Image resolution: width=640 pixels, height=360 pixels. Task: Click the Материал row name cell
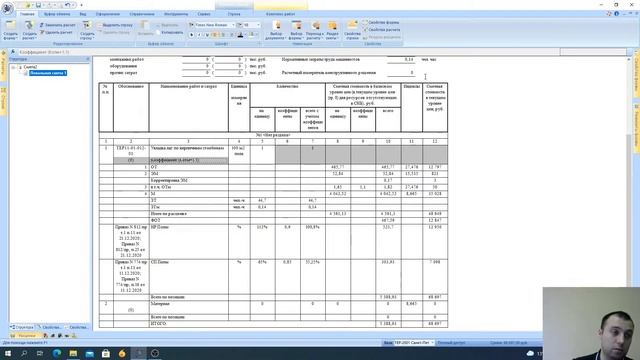point(189,307)
